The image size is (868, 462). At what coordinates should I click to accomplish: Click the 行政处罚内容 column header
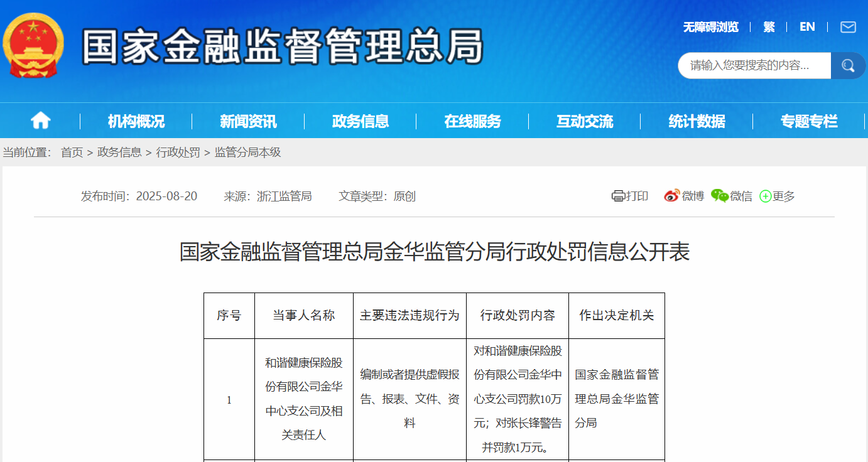point(518,316)
